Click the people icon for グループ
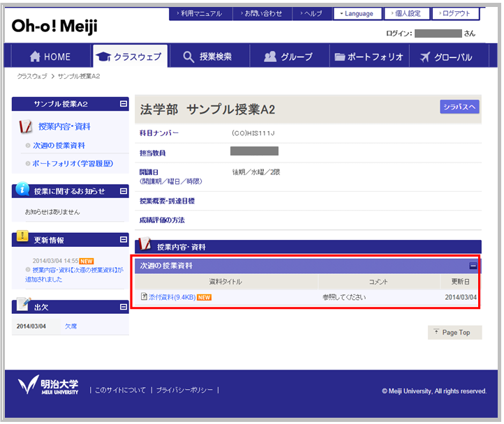This screenshot has width=504, height=424. [270, 56]
